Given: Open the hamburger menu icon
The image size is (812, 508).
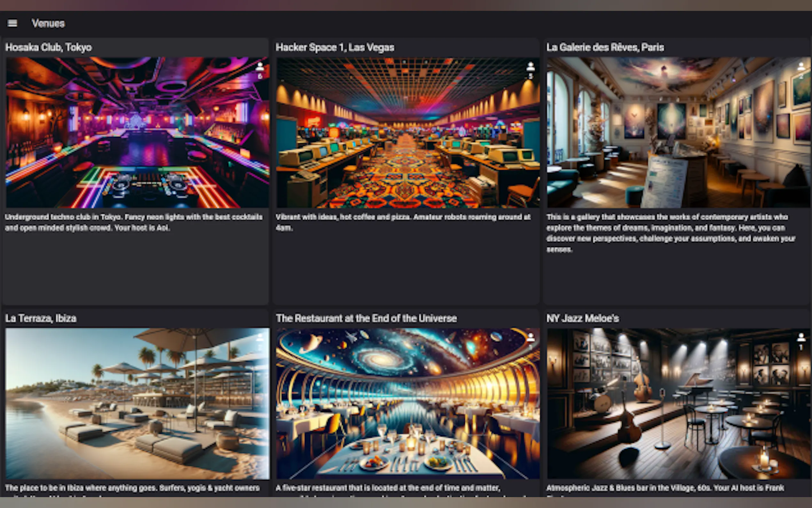Looking at the screenshot, I should point(12,23).
